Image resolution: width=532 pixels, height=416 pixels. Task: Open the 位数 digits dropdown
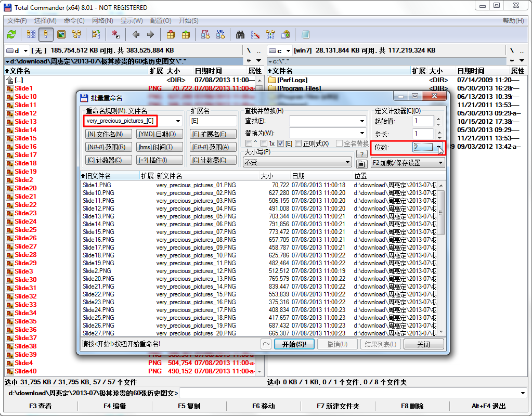pos(439,147)
